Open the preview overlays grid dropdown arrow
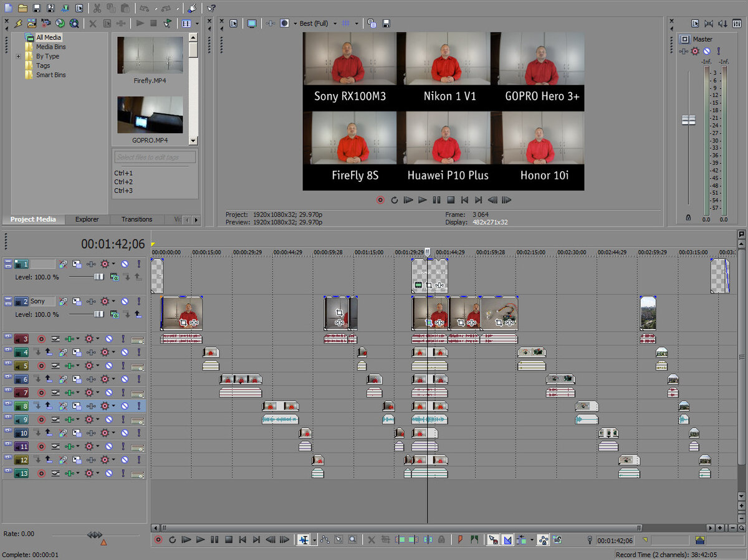This screenshot has height=560, width=748. 357,23
